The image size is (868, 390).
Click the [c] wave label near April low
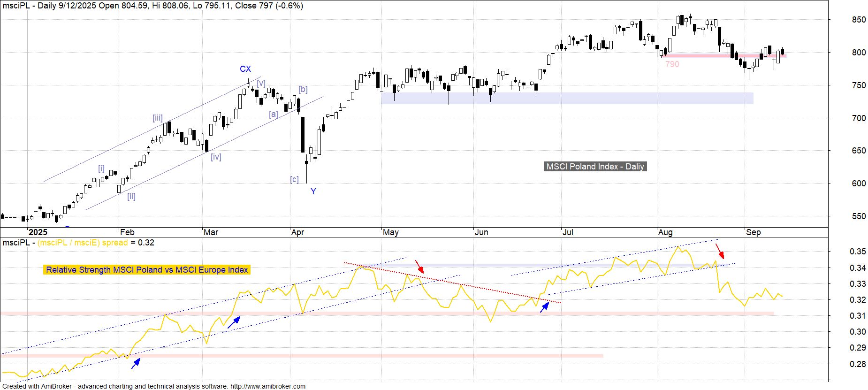[294, 179]
